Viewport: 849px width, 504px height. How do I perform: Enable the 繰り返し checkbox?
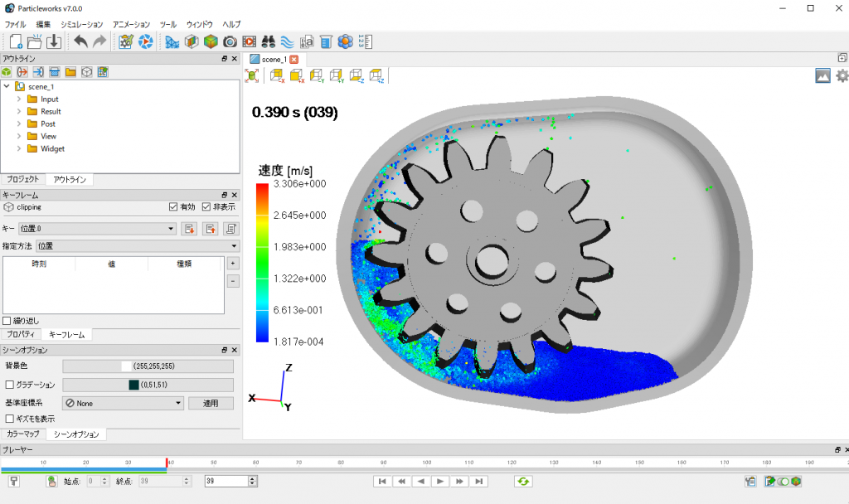coord(7,321)
